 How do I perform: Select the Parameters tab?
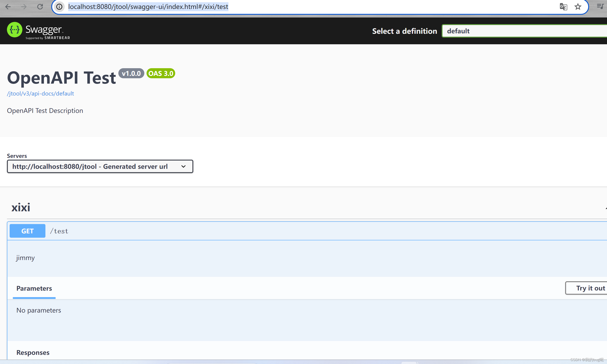(x=34, y=288)
